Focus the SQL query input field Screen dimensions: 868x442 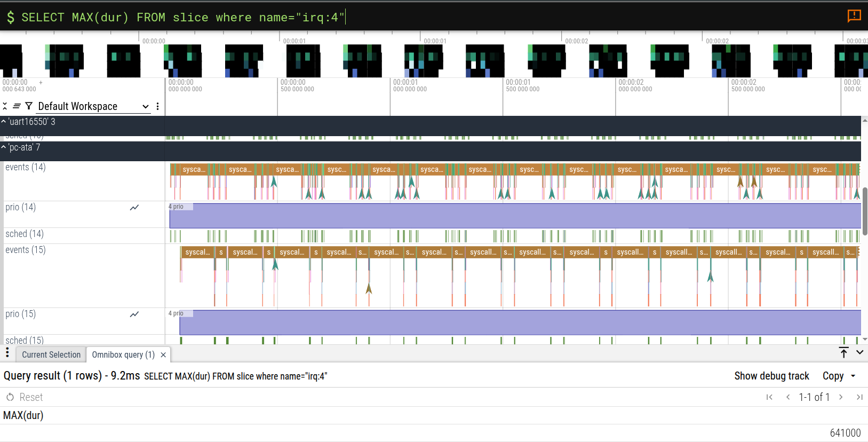tap(427, 17)
